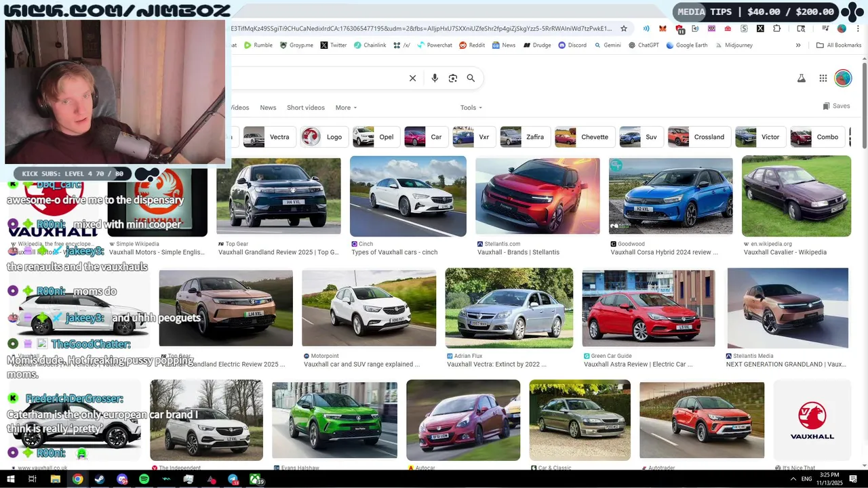868x488 pixels.
Task: Open Search Labs flask icon
Action: (x=801, y=78)
